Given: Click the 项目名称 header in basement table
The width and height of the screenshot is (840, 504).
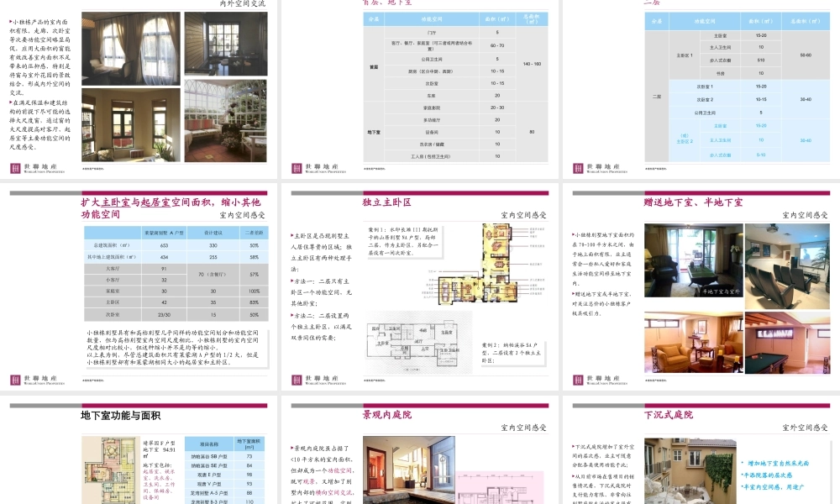Looking at the screenshot, I should (x=209, y=444).
